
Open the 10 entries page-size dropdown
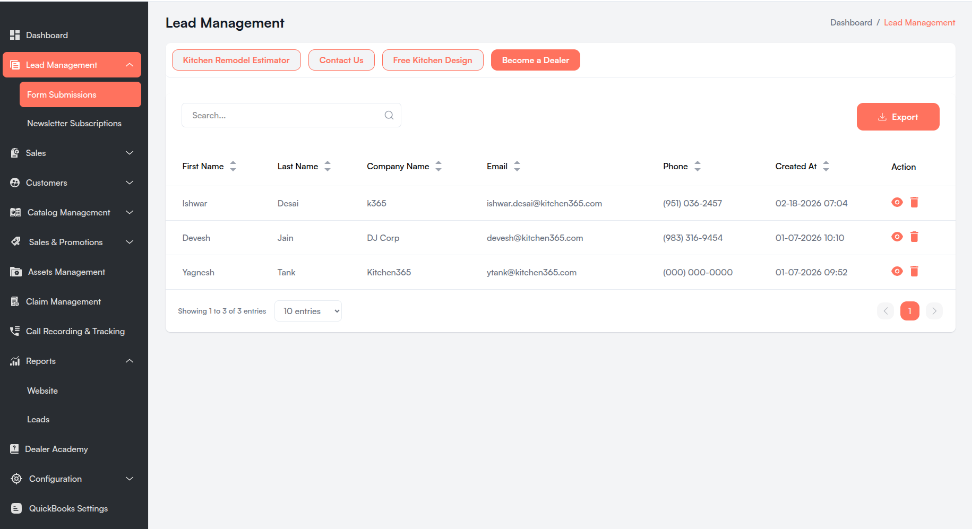click(x=308, y=311)
